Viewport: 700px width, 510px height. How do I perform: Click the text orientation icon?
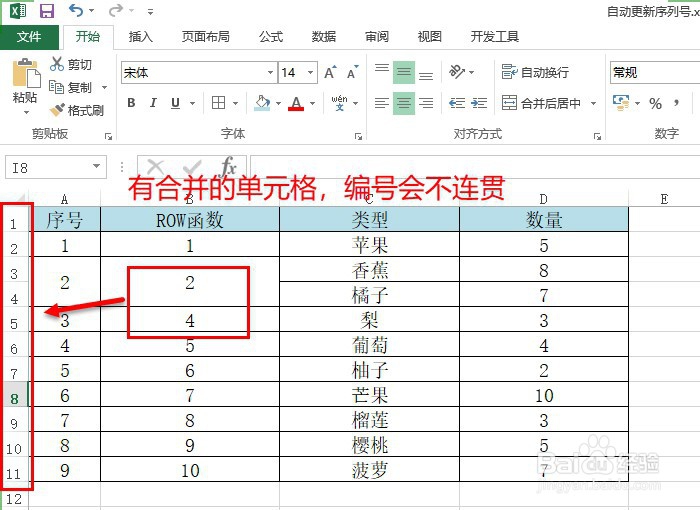coord(457,72)
